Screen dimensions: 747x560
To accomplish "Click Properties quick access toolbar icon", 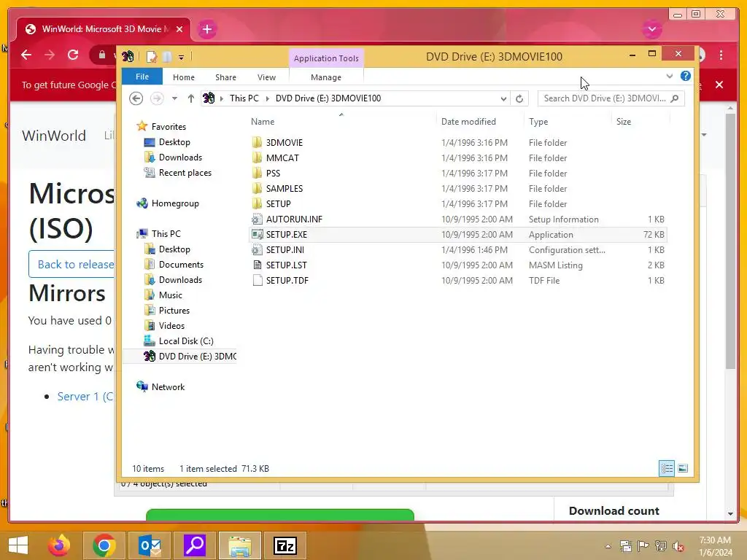I will pos(152,57).
